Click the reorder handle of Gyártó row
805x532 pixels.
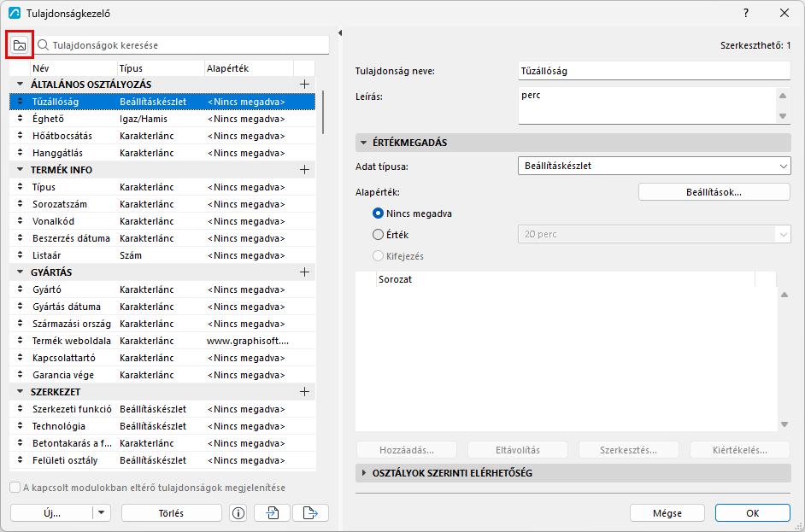click(20, 289)
